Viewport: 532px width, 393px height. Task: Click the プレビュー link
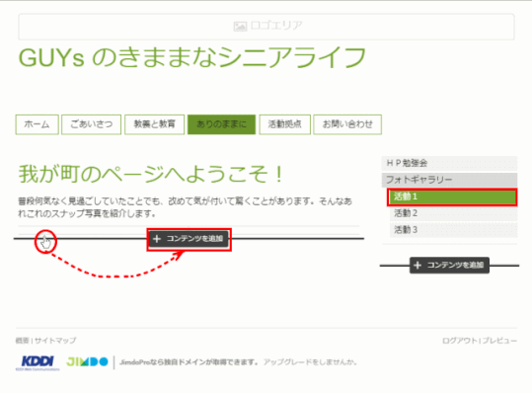499,341
